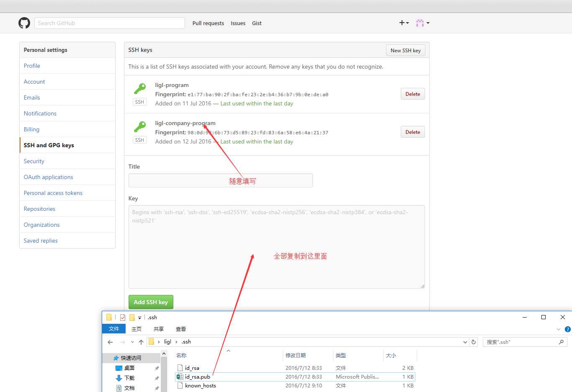This screenshot has width=572, height=392.
Task: Click Explorer search magnifier icon
Action: coord(561,342)
